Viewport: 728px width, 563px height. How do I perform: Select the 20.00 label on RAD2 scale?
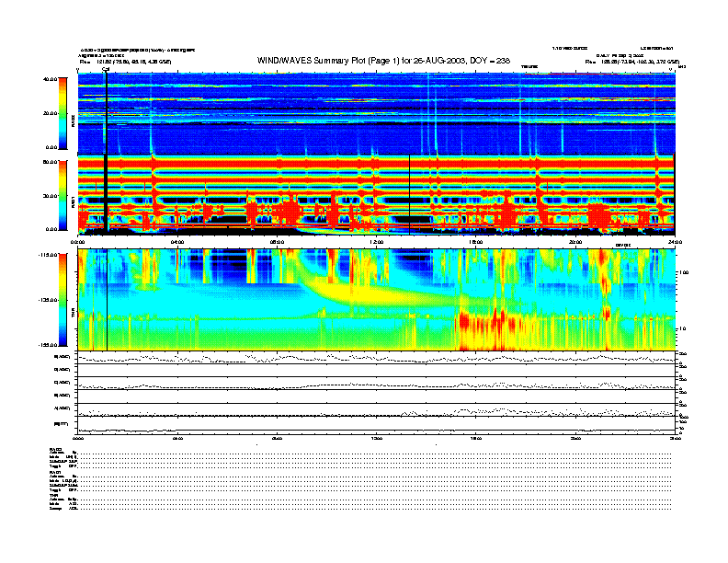(x=51, y=113)
